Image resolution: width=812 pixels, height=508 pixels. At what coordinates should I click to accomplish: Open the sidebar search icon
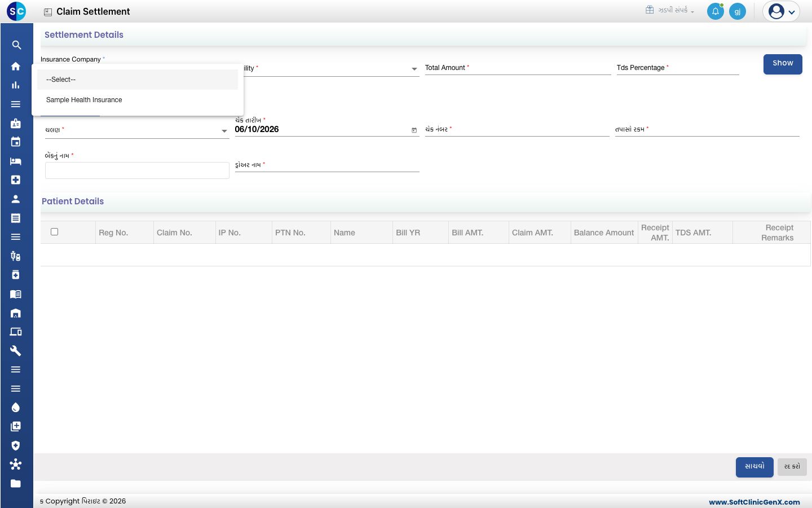[16, 45]
